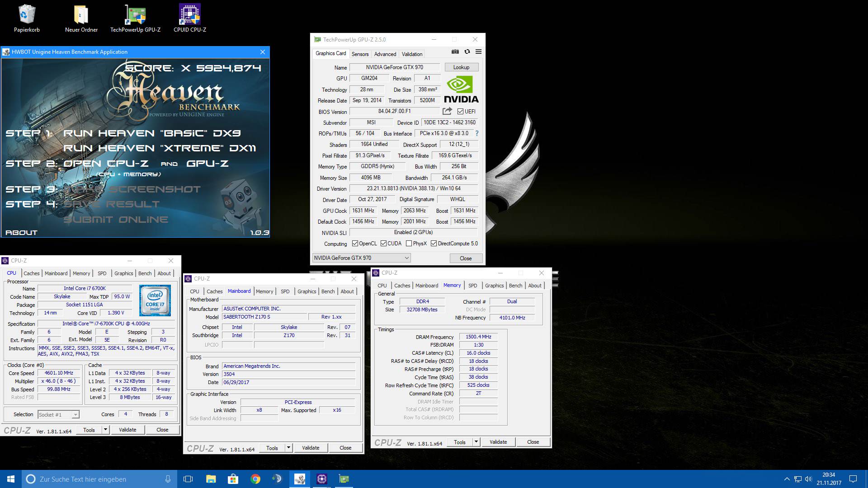Click Tools button in CPU tab window
Screen dimensions: 868x488
(x=89, y=430)
